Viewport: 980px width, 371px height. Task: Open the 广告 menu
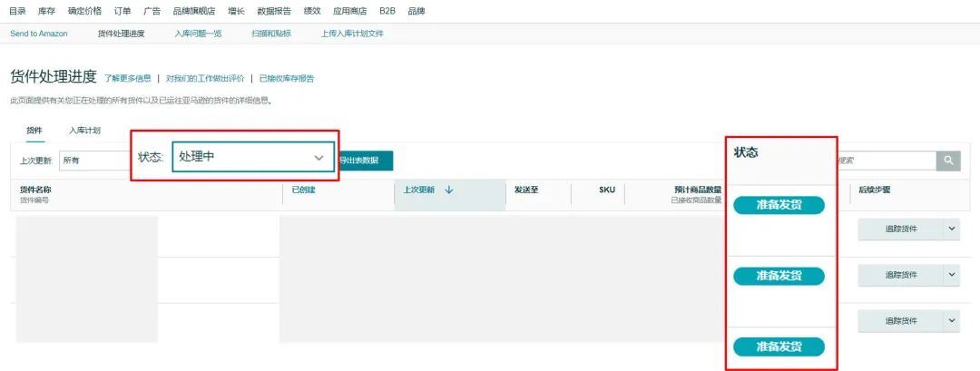[x=152, y=11]
